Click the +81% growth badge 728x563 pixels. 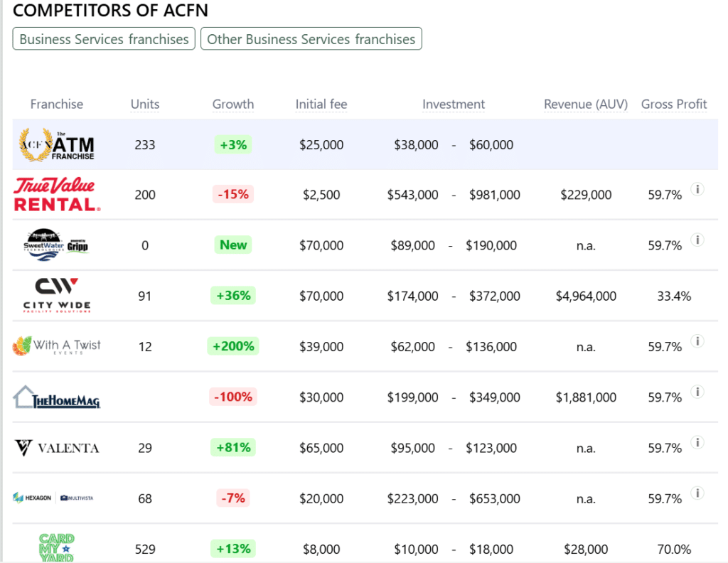(233, 447)
